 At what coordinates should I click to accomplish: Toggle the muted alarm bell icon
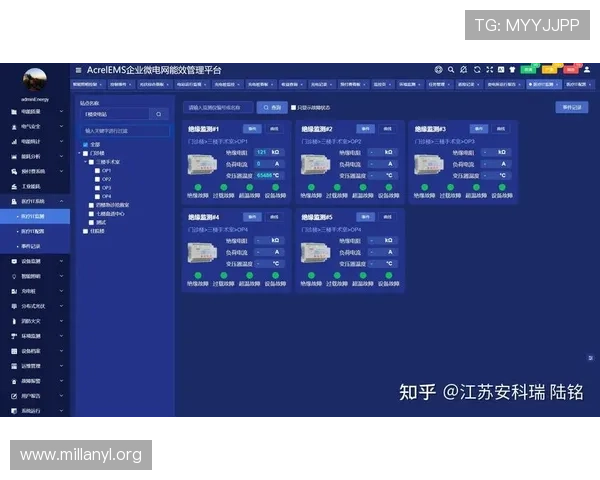[464, 70]
